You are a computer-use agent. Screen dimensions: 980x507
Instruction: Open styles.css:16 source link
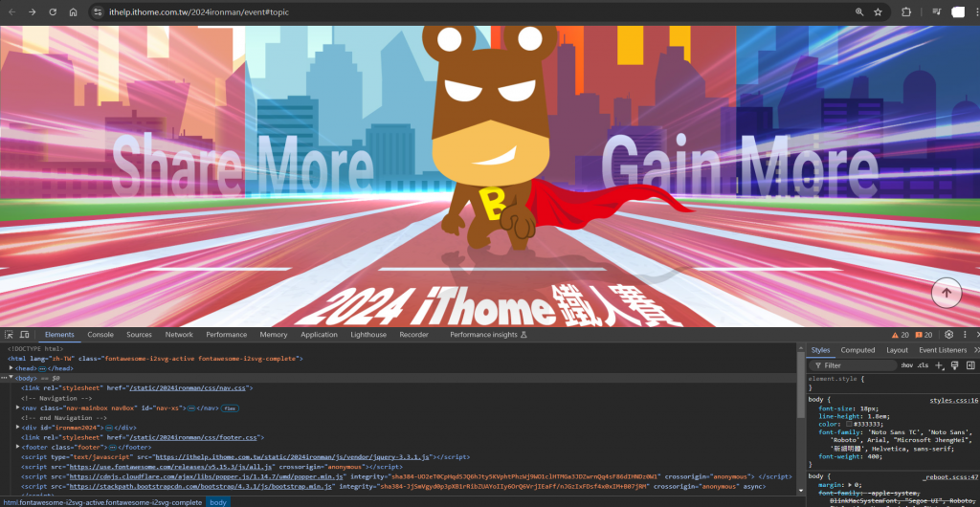coord(954,400)
